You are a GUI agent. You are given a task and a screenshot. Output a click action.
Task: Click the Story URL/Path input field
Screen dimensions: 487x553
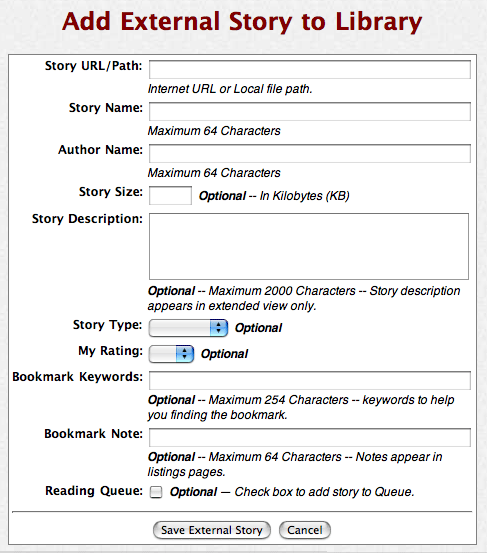[x=310, y=69]
